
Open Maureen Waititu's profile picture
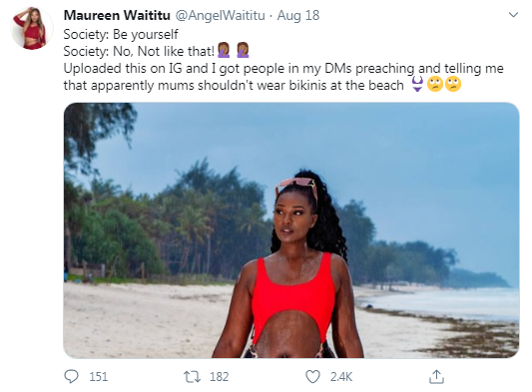[32, 28]
